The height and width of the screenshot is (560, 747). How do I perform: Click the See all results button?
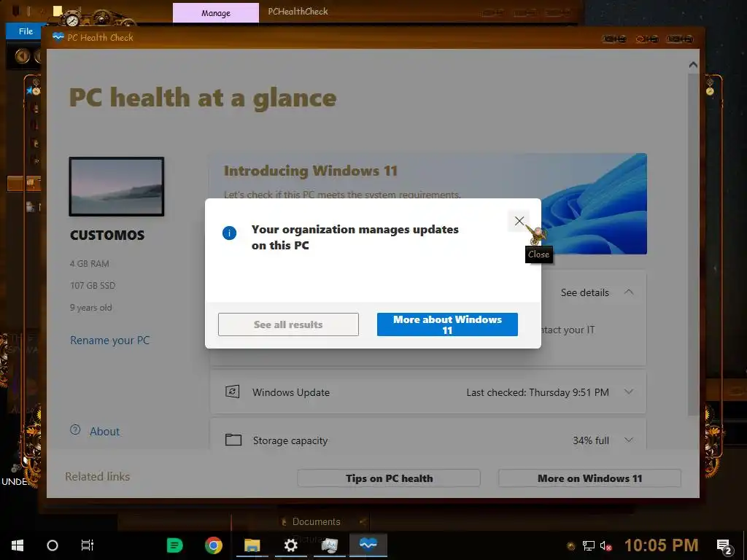point(288,324)
